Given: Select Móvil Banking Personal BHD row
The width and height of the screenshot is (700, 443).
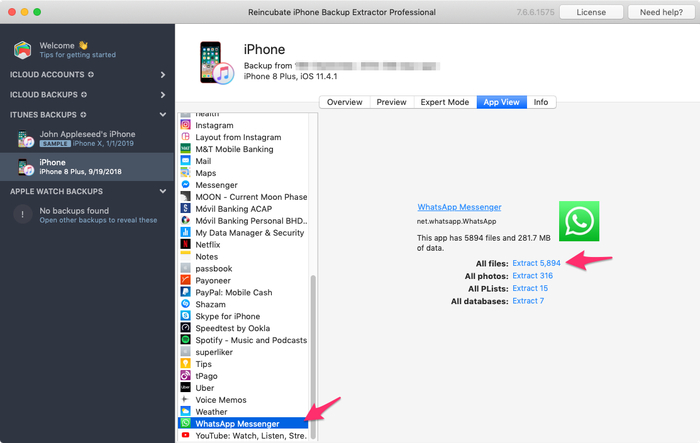Looking at the screenshot, I should click(244, 221).
